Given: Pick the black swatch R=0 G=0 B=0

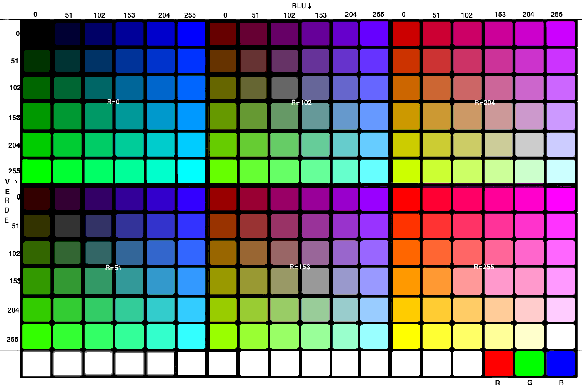Looking at the screenshot, I should (x=36, y=34).
